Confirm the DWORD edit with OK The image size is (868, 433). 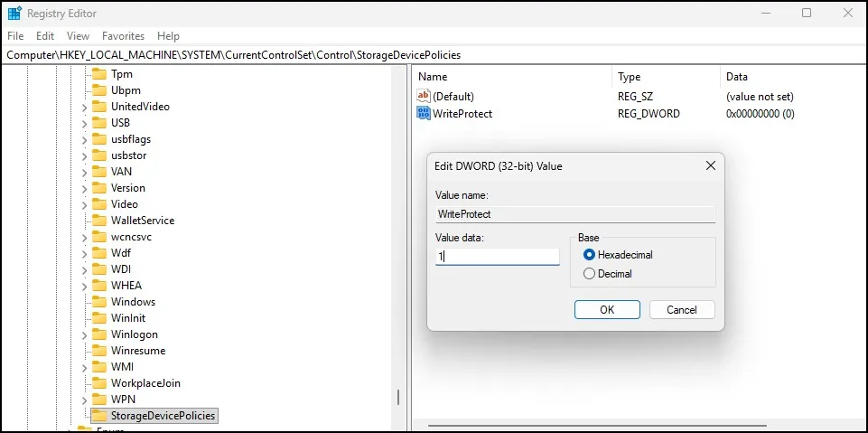click(x=607, y=309)
